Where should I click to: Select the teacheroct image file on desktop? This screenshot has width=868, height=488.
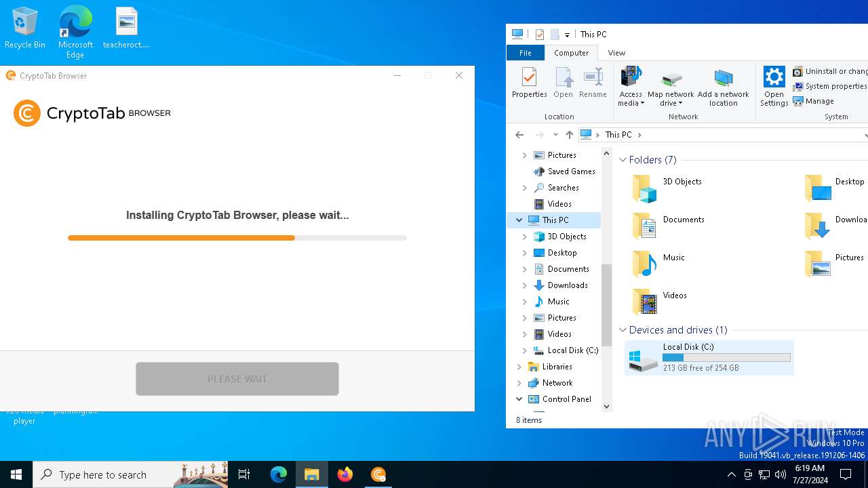126,28
